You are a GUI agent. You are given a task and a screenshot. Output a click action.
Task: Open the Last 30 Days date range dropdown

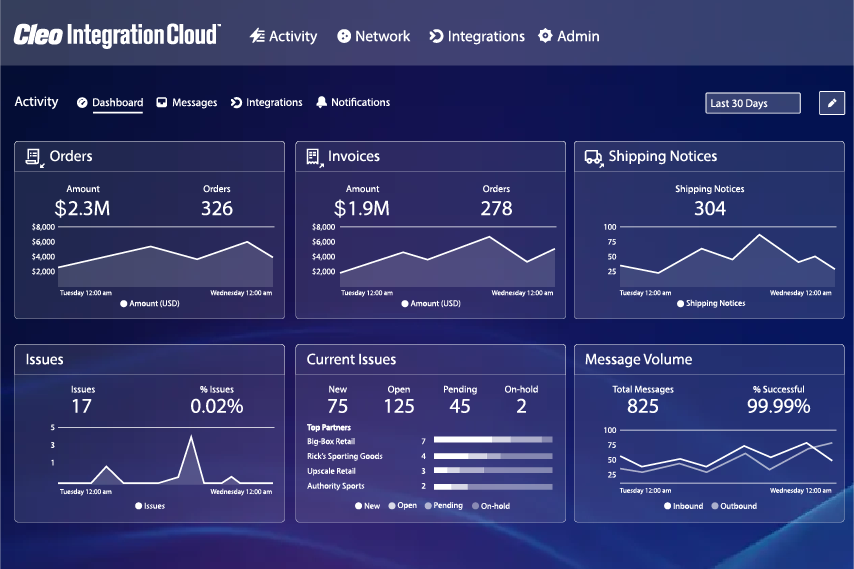(x=753, y=103)
